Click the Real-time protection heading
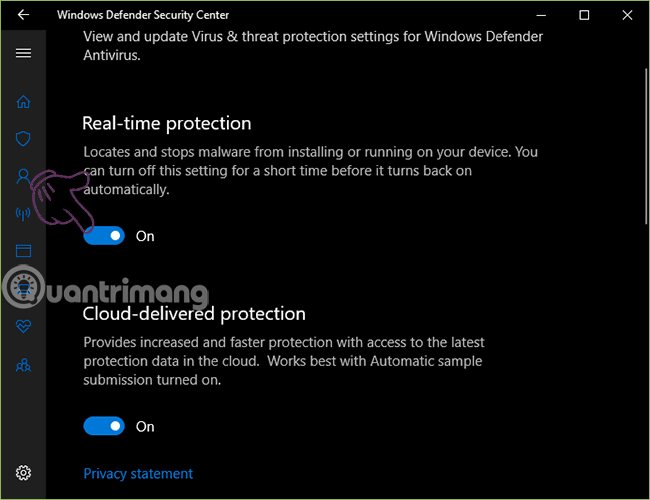The height and width of the screenshot is (500, 650). (166, 123)
